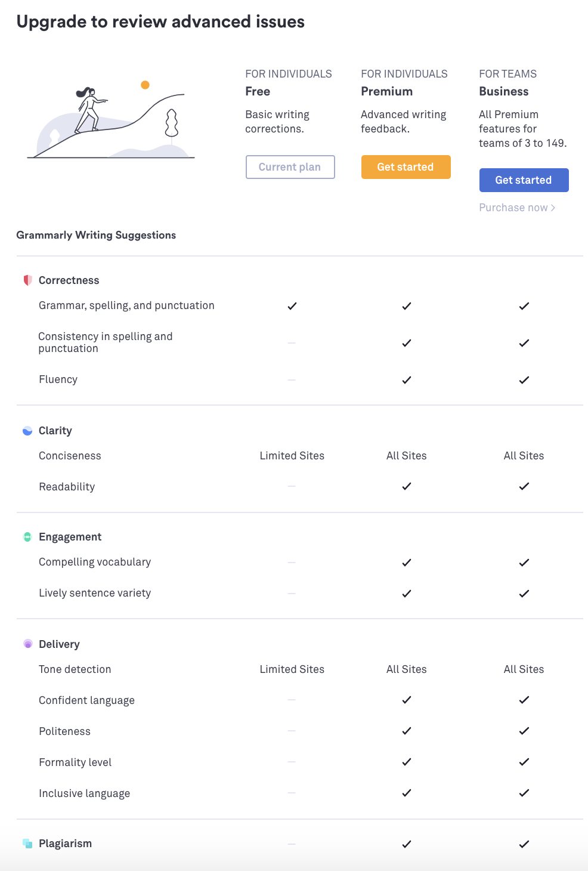Click Premium All Sites for Tone detection
588x871 pixels.
(x=407, y=669)
